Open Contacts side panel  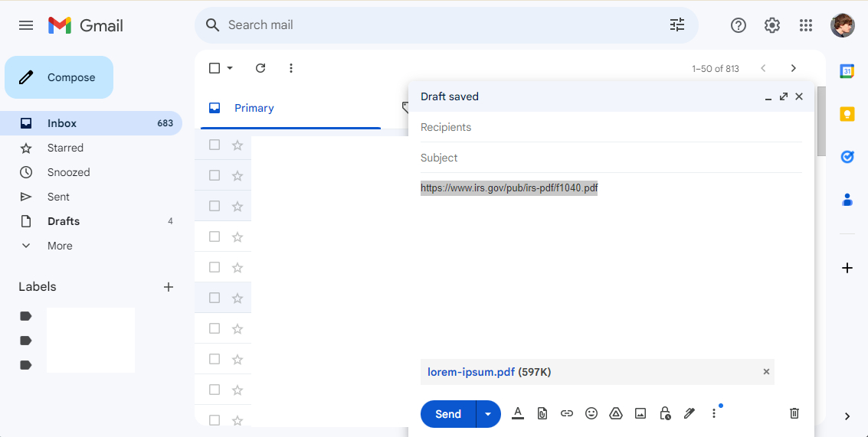847,200
